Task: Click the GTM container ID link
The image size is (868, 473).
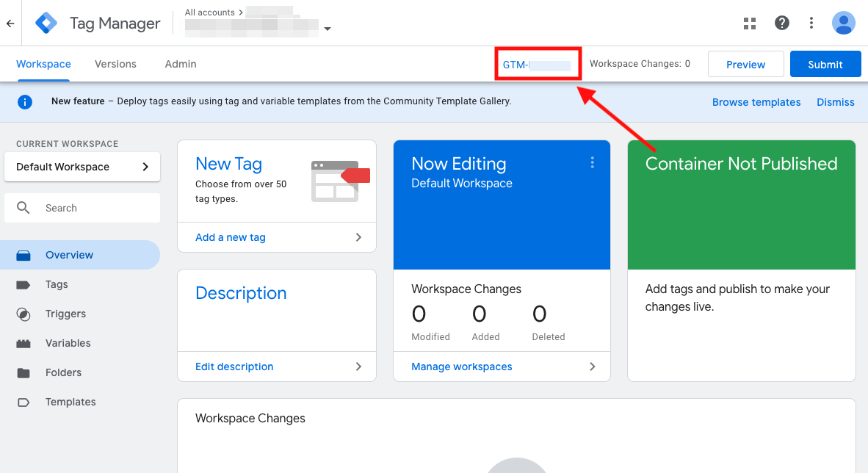Action: pos(536,65)
